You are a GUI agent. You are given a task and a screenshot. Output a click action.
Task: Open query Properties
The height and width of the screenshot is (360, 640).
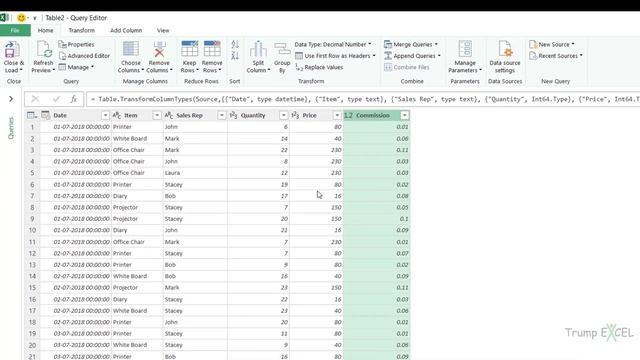[76, 44]
